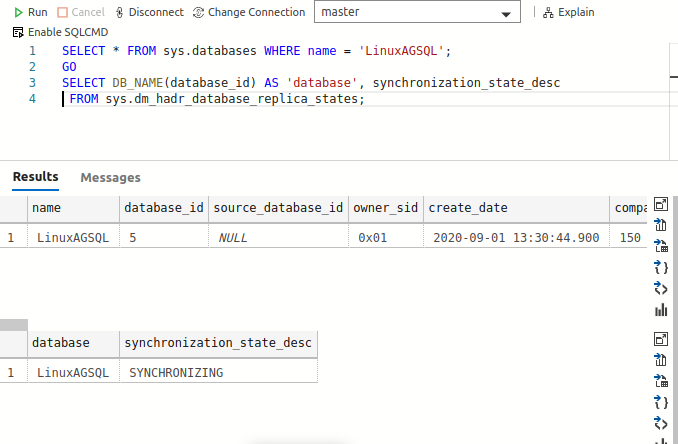The width and height of the screenshot is (678, 444).
Task: Save first result set as JSON
Action: pyautogui.click(x=660, y=267)
